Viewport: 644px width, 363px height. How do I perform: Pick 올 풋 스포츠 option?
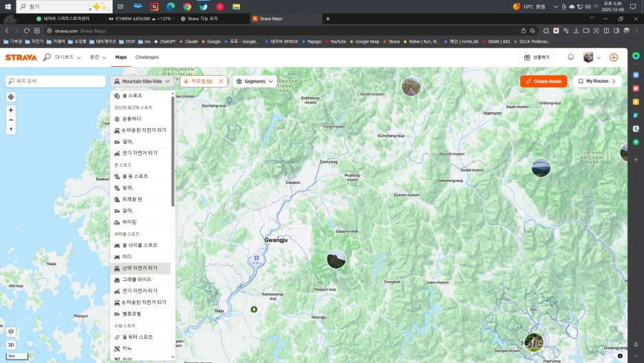[x=140, y=176]
